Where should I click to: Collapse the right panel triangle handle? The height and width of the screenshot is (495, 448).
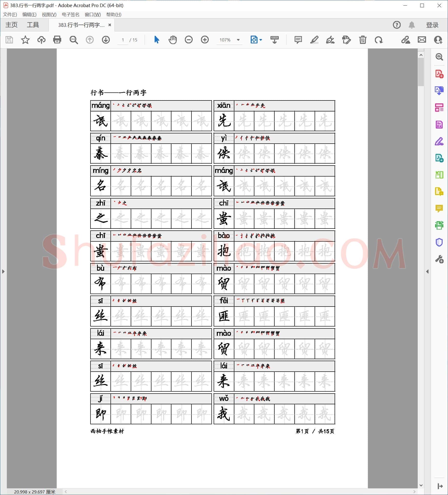coord(427,272)
